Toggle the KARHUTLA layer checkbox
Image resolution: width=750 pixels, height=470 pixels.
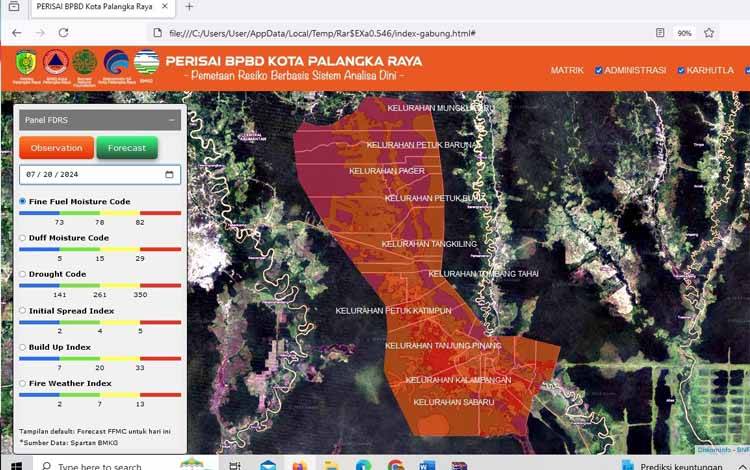tap(681, 70)
